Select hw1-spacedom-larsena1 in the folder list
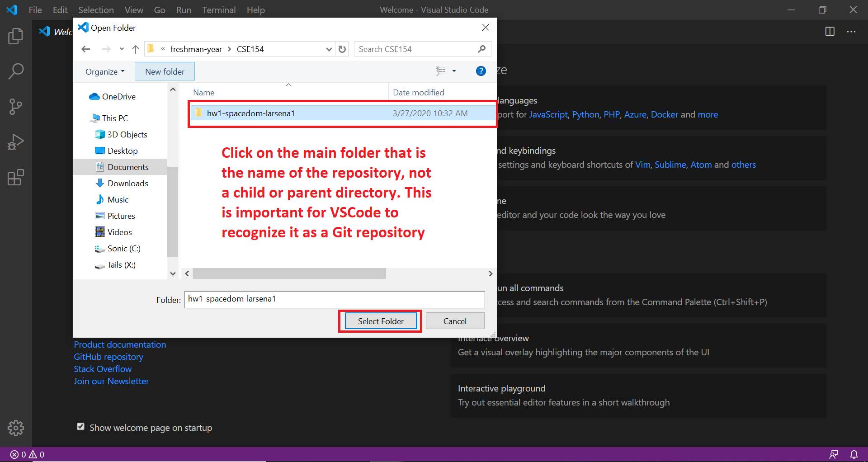This screenshot has height=462, width=868. coord(251,113)
